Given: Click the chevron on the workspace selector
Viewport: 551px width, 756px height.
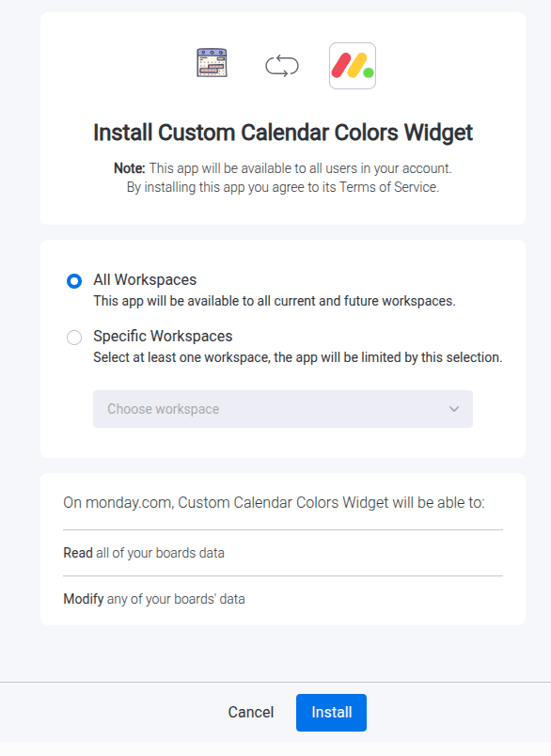Looking at the screenshot, I should (x=452, y=409).
